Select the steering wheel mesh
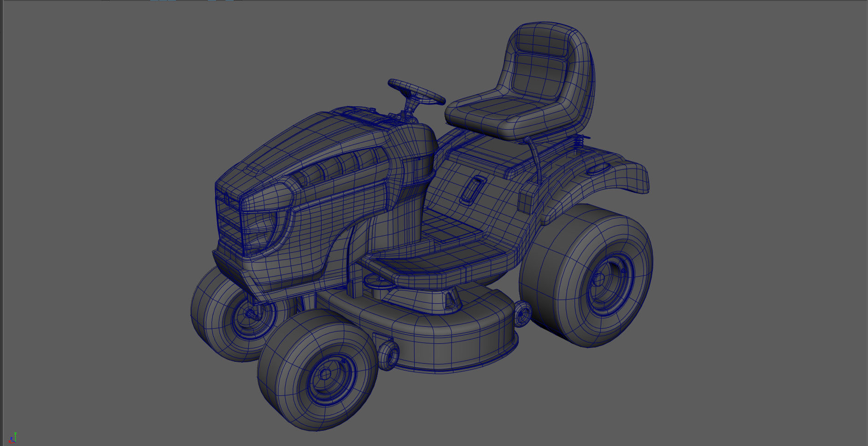The height and width of the screenshot is (446, 868). 416,92
